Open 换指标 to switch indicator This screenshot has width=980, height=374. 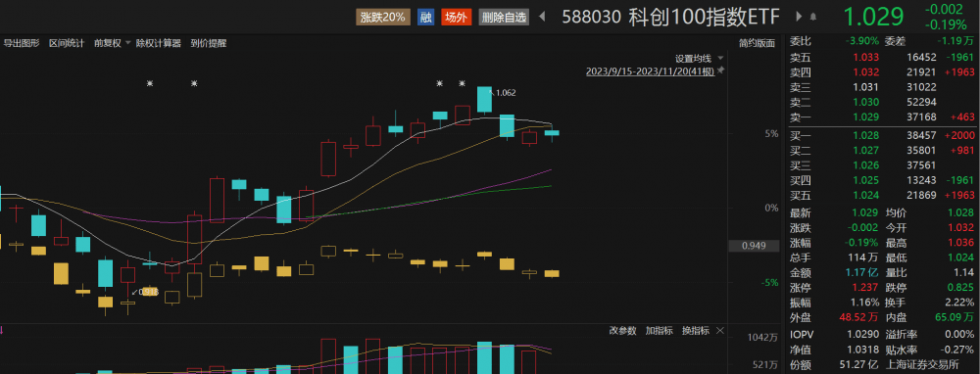pos(696,330)
